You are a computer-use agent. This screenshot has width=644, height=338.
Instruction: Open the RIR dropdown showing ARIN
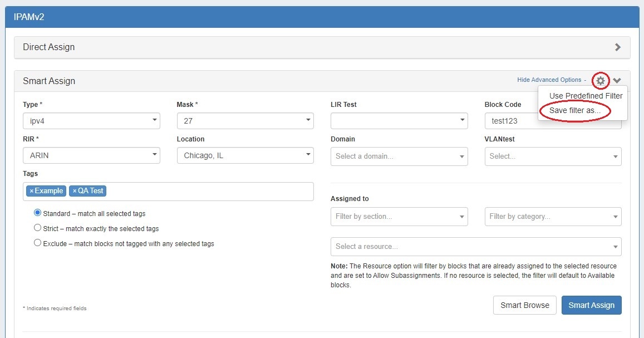(x=91, y=155)
